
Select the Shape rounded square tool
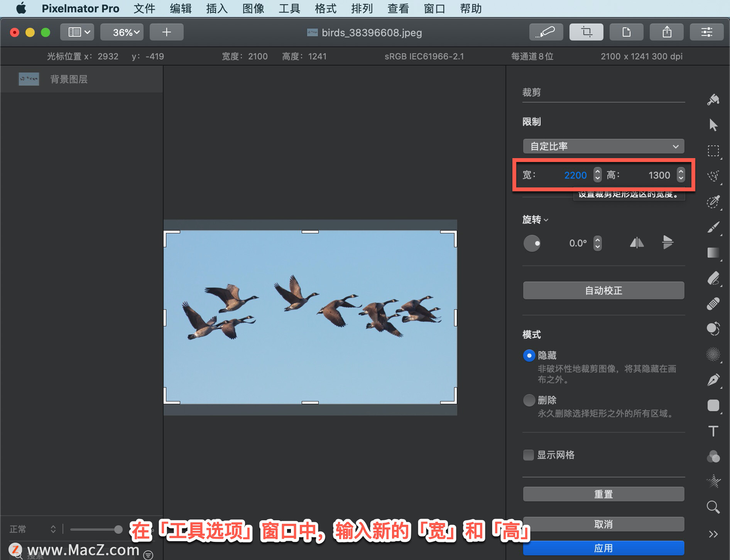click(x=713, y=405)
